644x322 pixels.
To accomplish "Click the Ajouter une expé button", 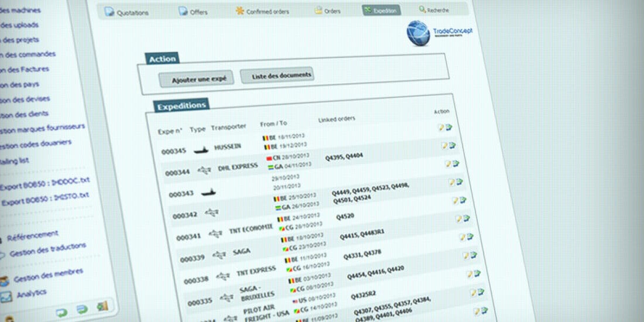I will tap(196, 79).
